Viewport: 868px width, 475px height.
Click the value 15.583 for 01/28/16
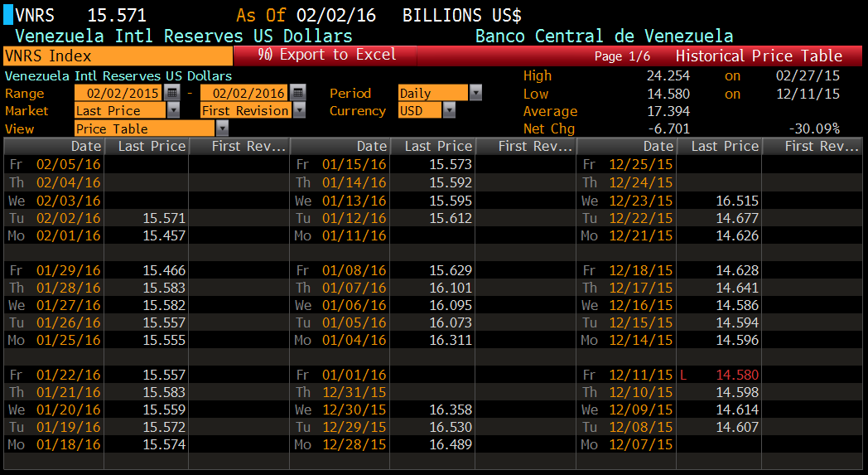point(164,288)
